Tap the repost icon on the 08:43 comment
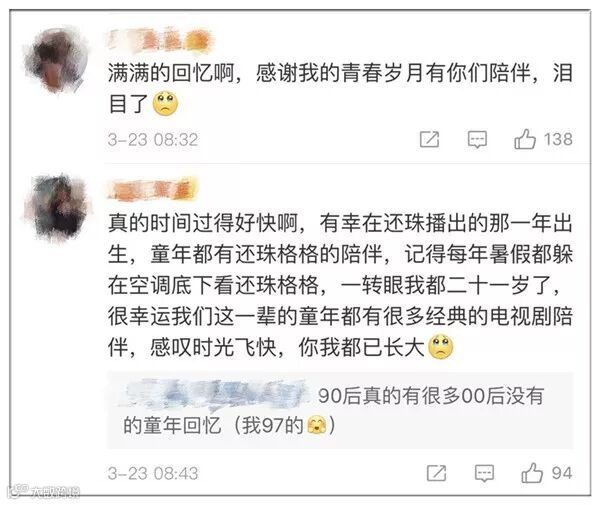Viewport: 600px width, 505px height. click(x=437, y=473)
